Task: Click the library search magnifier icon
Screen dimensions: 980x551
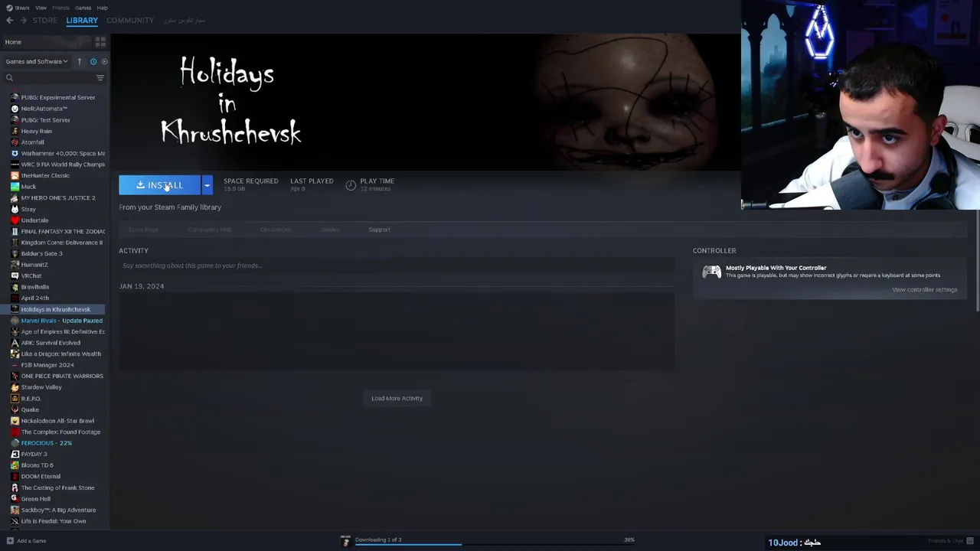Action: click(x=9, y=78)
